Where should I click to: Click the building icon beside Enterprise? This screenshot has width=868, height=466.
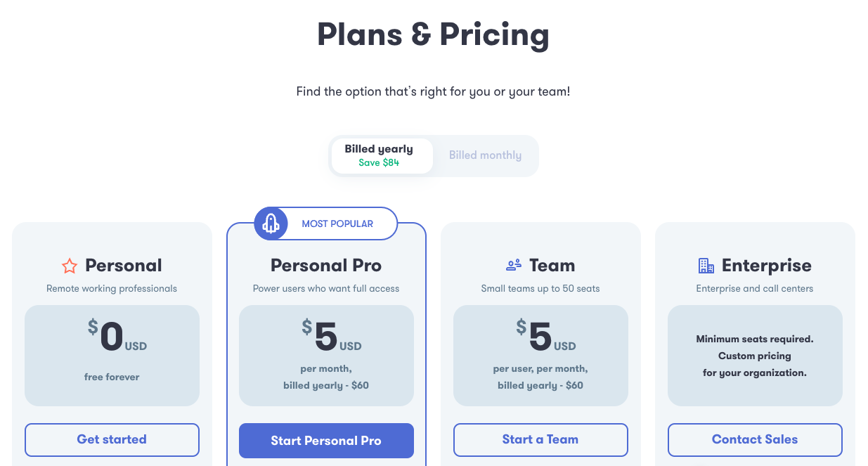pos(706,265)
